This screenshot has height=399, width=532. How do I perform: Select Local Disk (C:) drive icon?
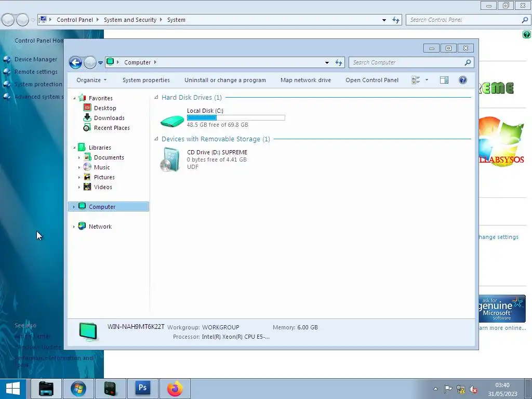pyautogui.click(x=172, y=120)
